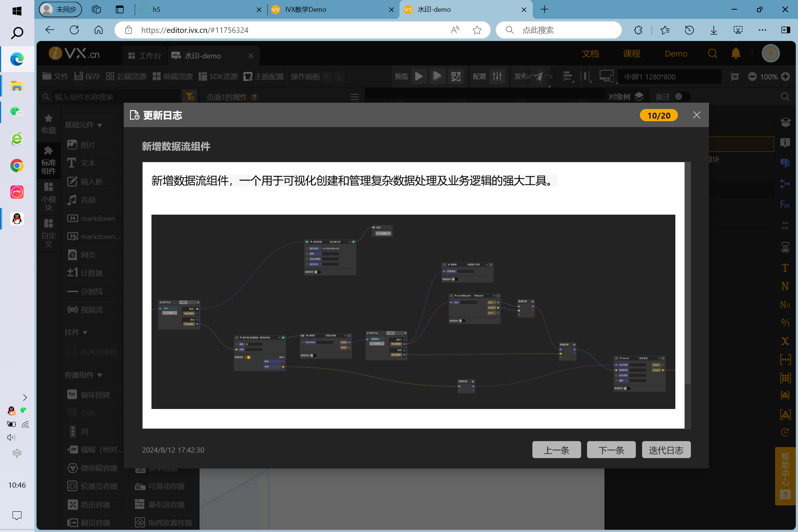Image resolution: width=798 pixels, height=532 pixels.
Task: Select the 小模块 sidebar category
Action: click(48, 197)
